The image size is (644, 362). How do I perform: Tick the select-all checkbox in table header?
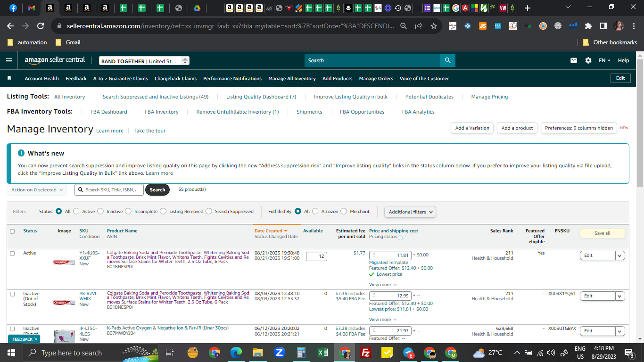12,231
